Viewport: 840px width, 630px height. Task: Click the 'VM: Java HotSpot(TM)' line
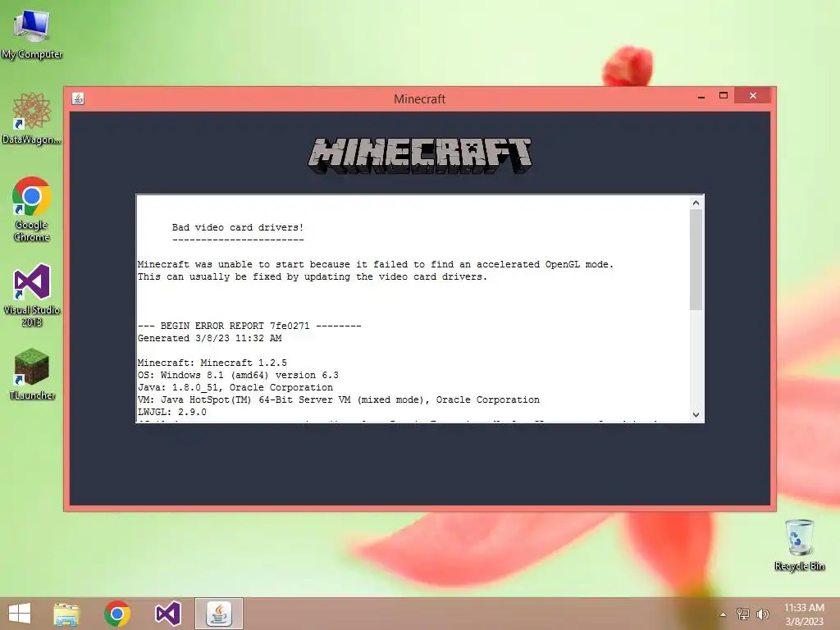pos(339,399)
